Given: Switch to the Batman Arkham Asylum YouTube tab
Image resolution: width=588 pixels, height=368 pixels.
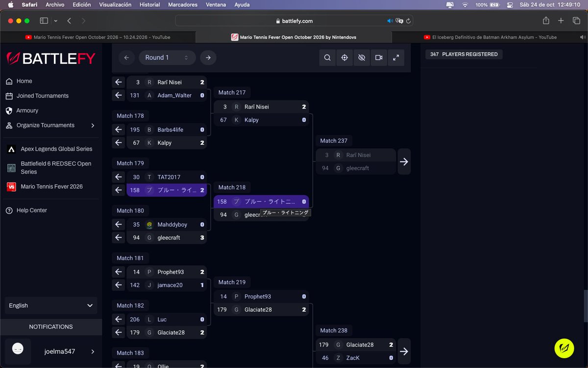Looking at the screenshot, I should tap(490, 37).
